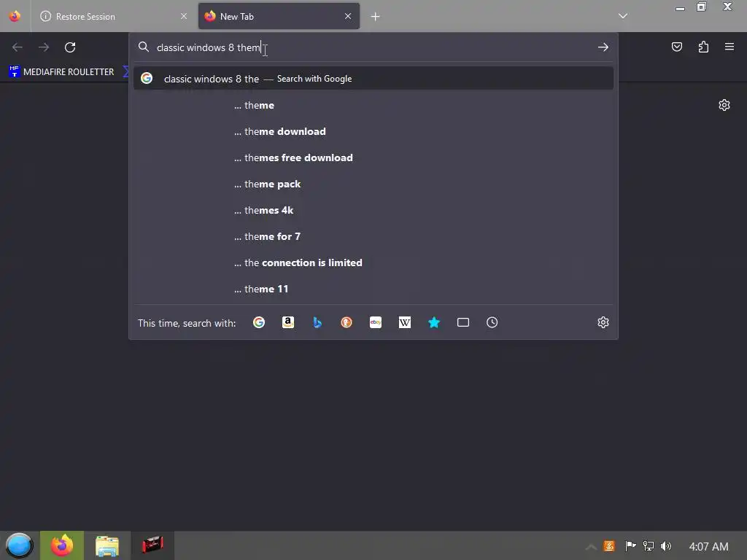Open Save to Pocket
The height and width of the screenshot is (560, 747).
tap(677, 47)
